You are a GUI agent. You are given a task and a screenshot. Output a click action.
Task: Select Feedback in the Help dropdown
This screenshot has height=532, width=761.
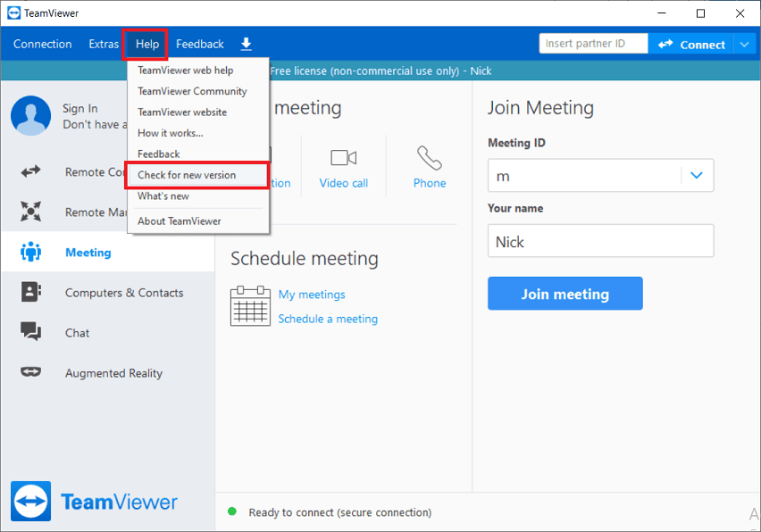[x=197, y=154]
